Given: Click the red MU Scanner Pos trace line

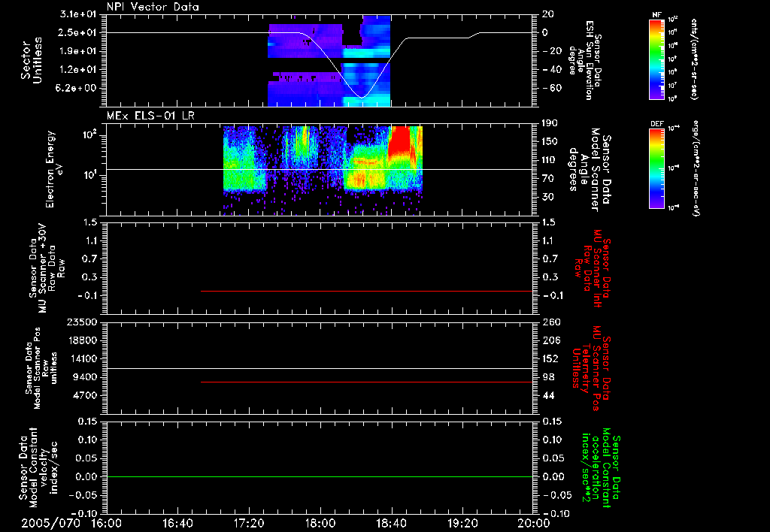Looking at the screenshot, I should click(366, 382).
